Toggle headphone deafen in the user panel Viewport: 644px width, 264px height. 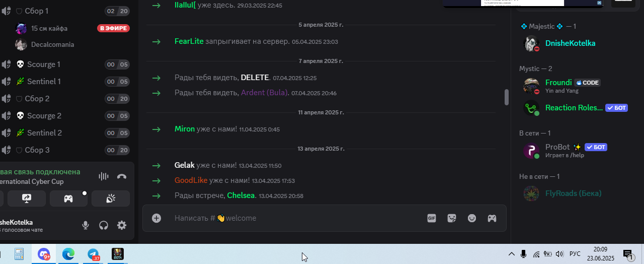[104, 225]
